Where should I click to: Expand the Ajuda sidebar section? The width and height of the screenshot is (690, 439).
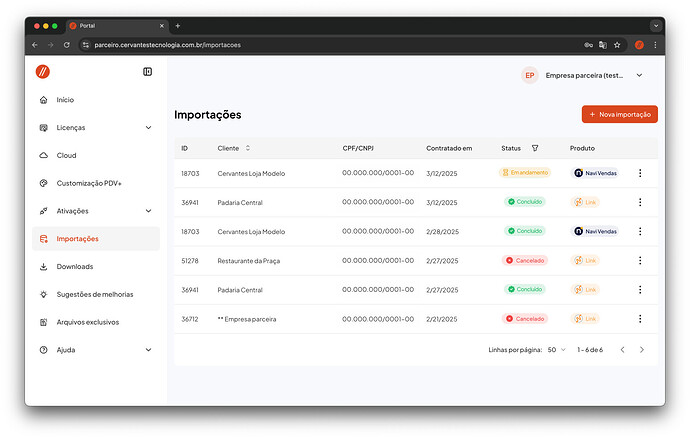(148, 350)
